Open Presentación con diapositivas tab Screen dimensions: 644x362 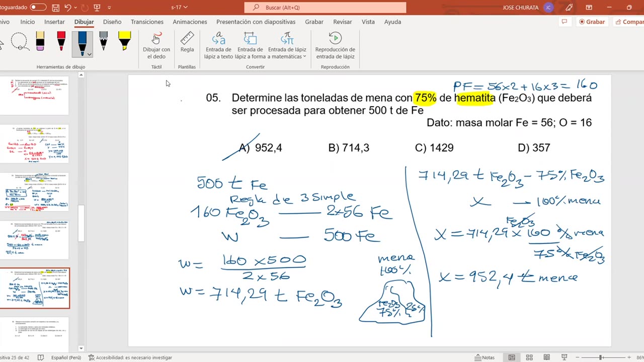pos(256,22)
